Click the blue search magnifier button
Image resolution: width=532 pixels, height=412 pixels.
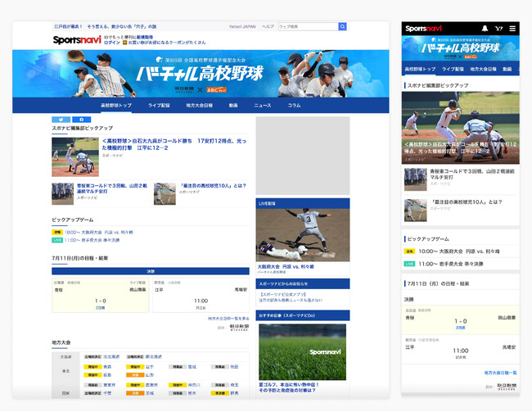(343, 27)
